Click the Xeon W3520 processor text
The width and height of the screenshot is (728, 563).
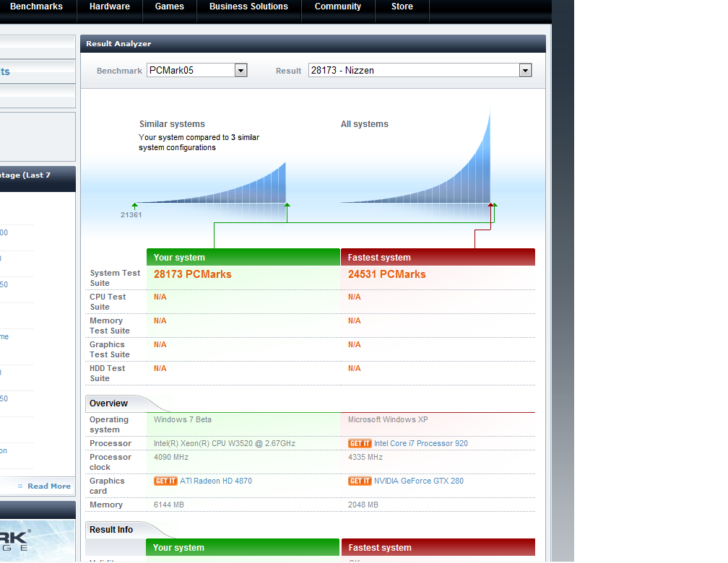coord(224,443)
